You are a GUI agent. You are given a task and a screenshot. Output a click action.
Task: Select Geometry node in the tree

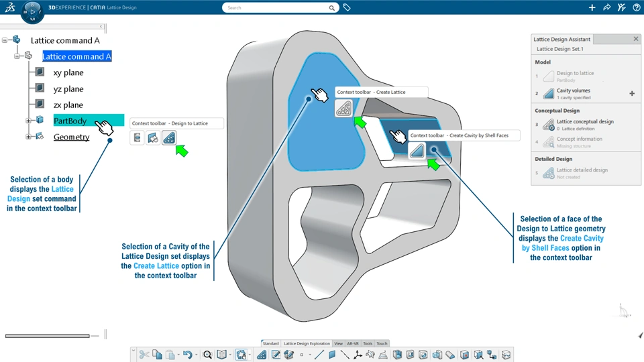coord(72,137)
